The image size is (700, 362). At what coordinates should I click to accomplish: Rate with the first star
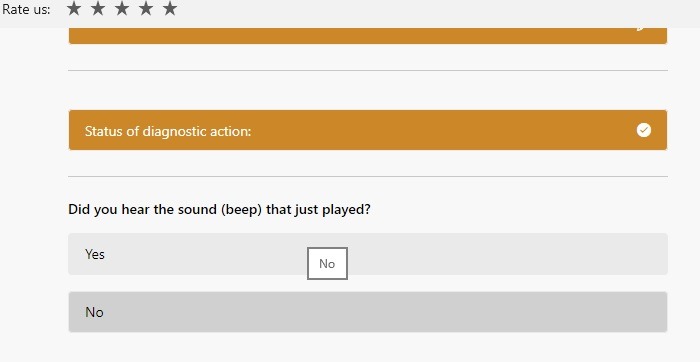coord(74,8)
